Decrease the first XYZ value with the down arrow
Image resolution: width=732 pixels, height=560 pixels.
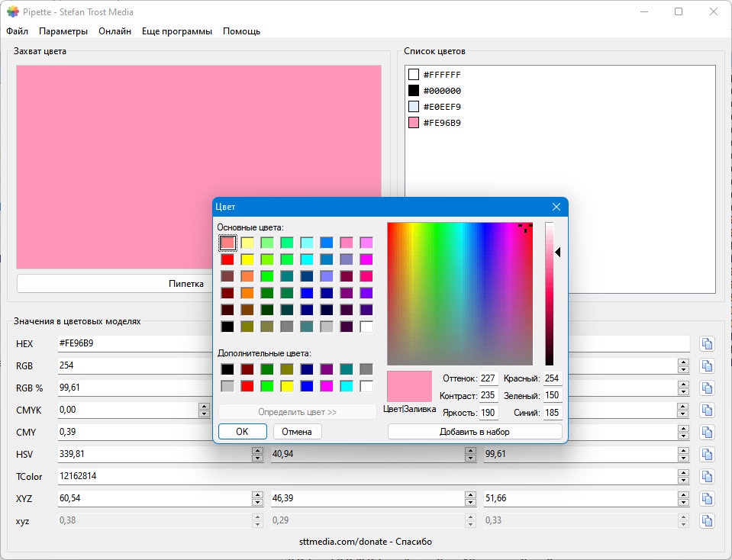(257, 502)
